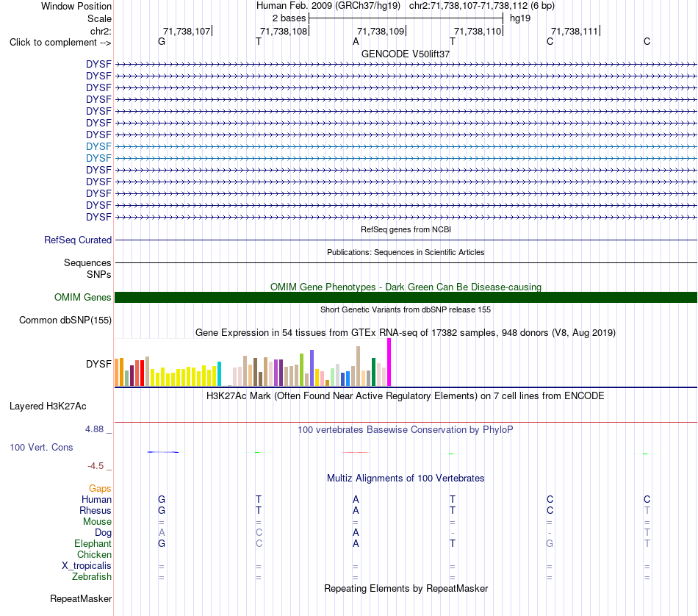Click the RepeatMasker track label
The image size is (698, 616).
[x=81, y=598]
